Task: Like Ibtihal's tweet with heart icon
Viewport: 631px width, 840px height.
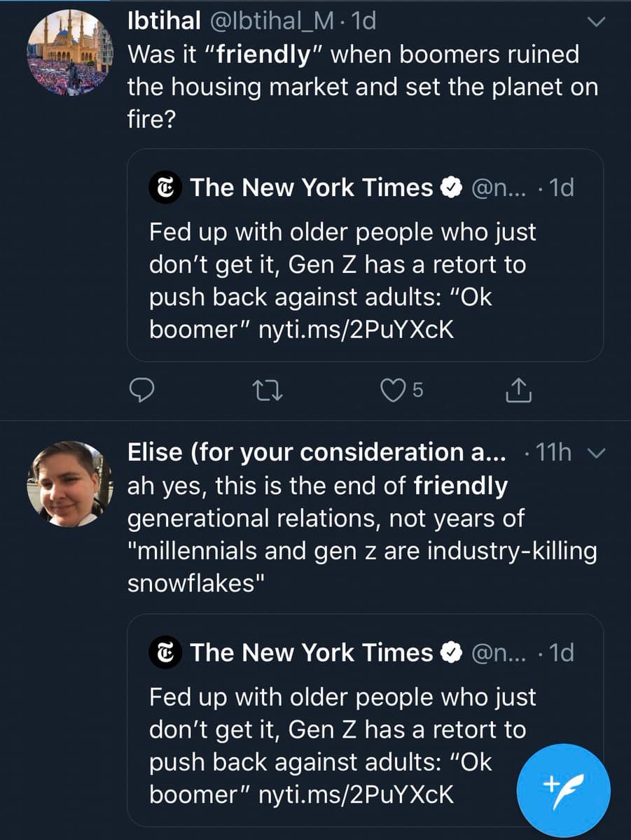Action: [394, 391]
